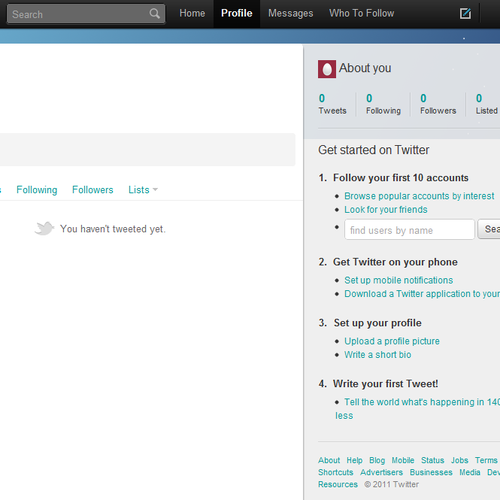
Task: Expand the Lists dropdown
Action: pos(143,190)
